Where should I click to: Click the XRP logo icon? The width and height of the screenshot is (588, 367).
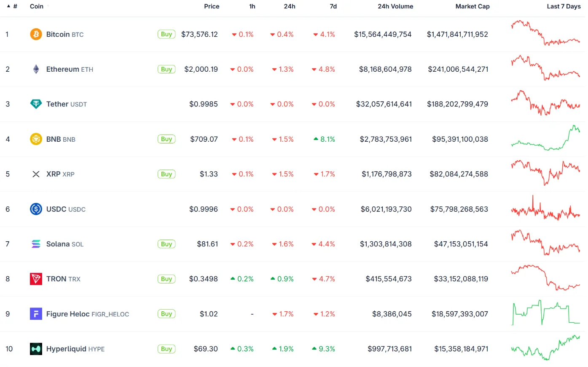[36, 174]
